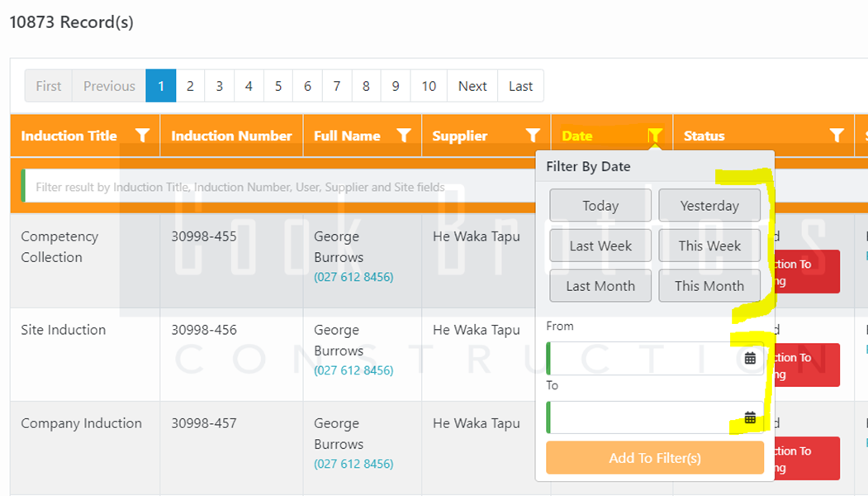Click George Burrows name in Company Induction row
Image resolution: width=868 pixels, height=496 pixels.
[339, 434]
